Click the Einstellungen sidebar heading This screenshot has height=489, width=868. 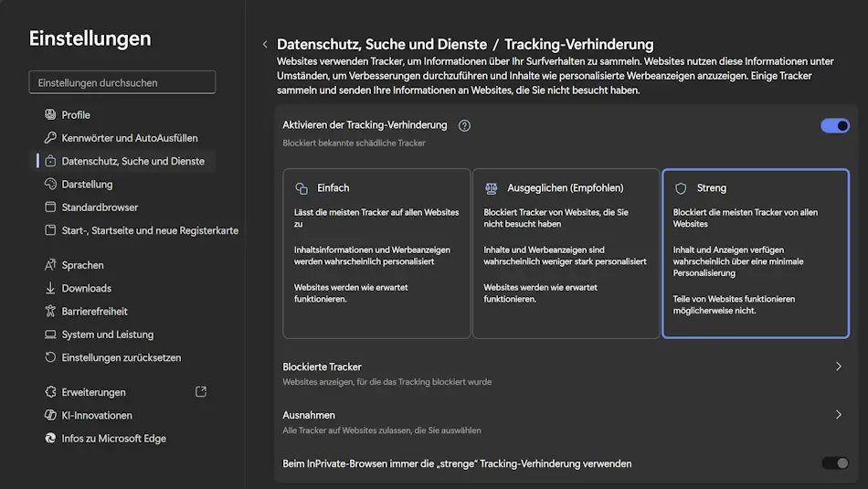point(90,38)
